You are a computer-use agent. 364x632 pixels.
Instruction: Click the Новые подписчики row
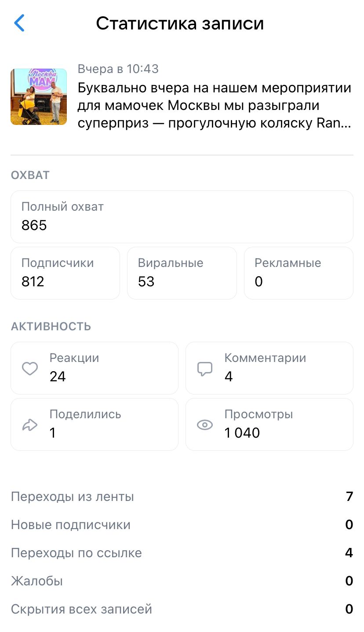(x=182, y=525)
